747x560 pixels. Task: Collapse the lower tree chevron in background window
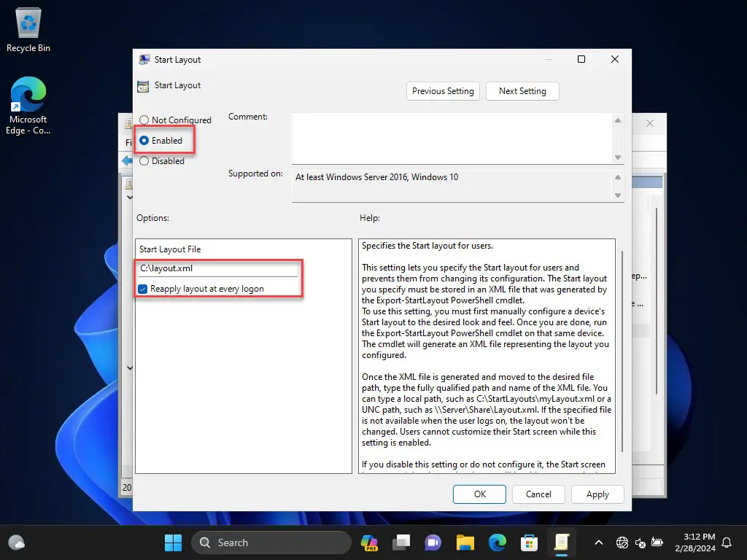point(129,367)
